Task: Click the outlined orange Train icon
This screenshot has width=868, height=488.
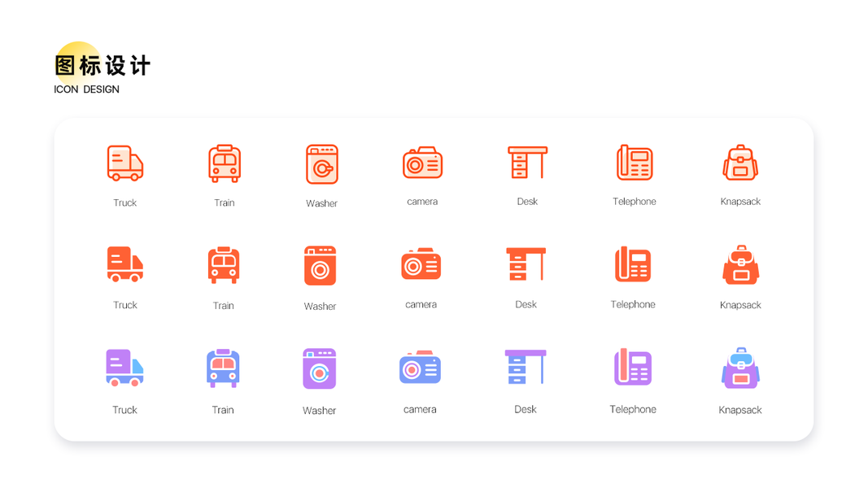Action: click(225, 163)
